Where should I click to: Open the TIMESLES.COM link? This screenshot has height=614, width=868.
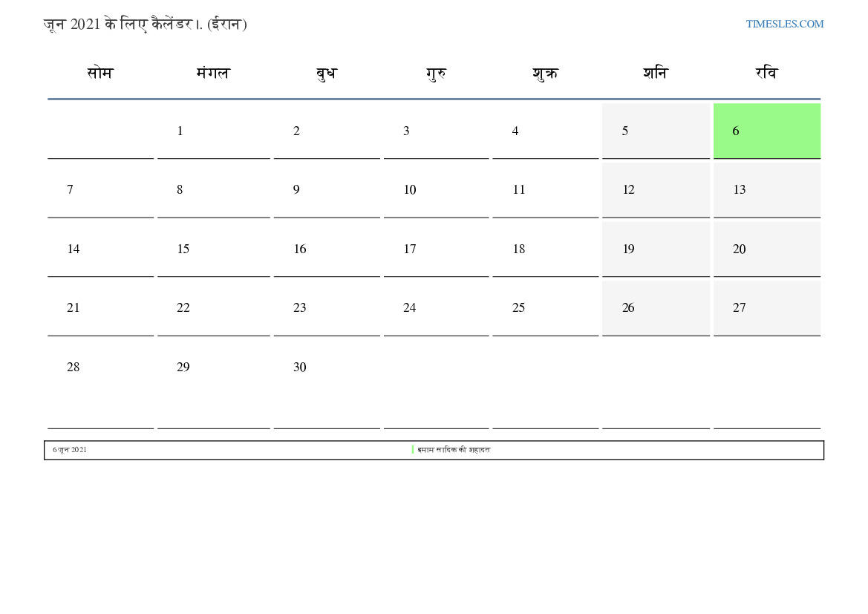point(784,24)
